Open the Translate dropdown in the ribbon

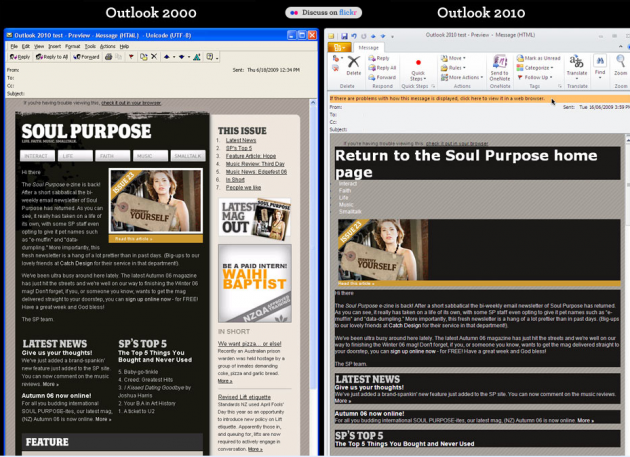577,67
